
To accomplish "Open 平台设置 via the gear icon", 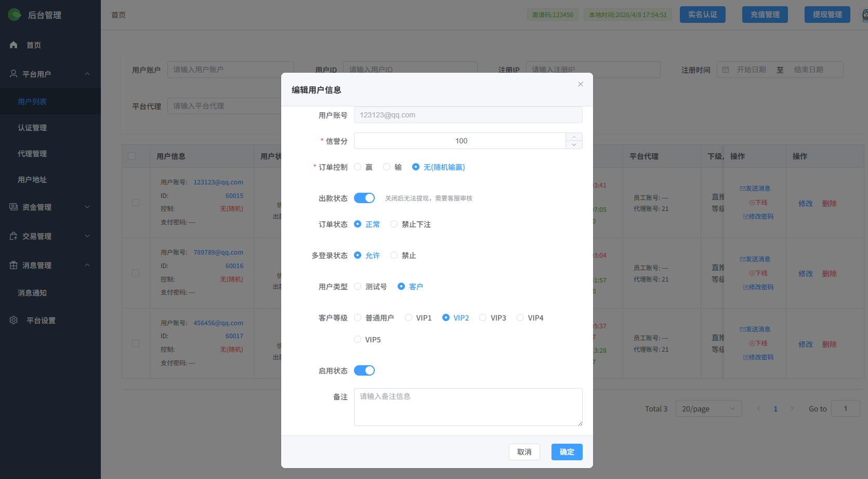I will (x=14, y=320).
